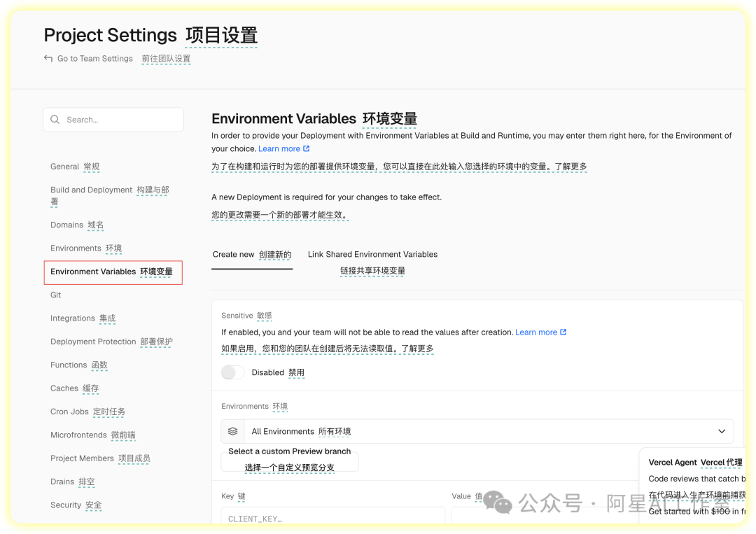Click the Key input with CLIENT_KEY placeholder

pos(332,516)
